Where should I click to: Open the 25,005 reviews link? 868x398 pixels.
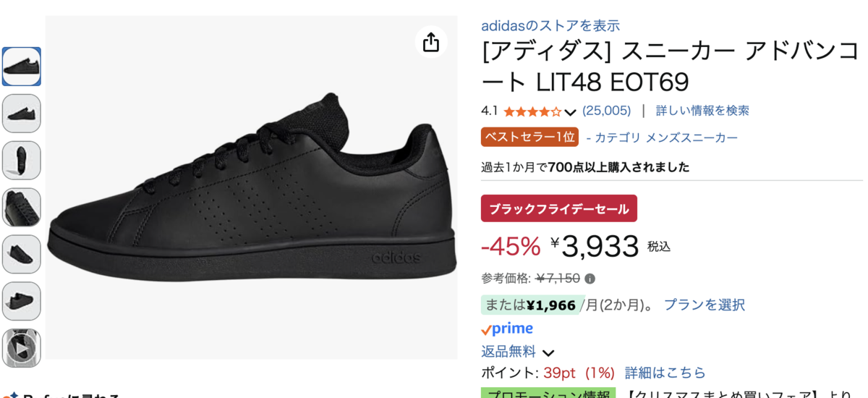[606, 111]
